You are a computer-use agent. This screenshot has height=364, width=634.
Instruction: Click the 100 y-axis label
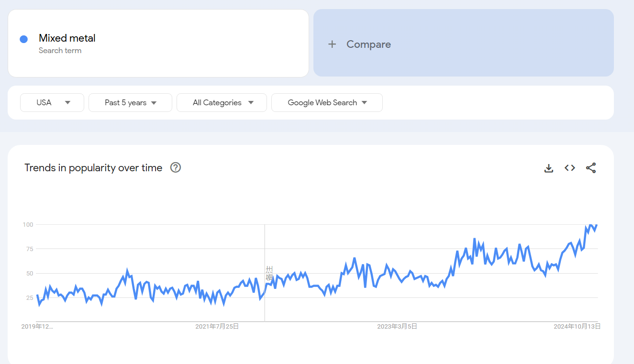27,224
